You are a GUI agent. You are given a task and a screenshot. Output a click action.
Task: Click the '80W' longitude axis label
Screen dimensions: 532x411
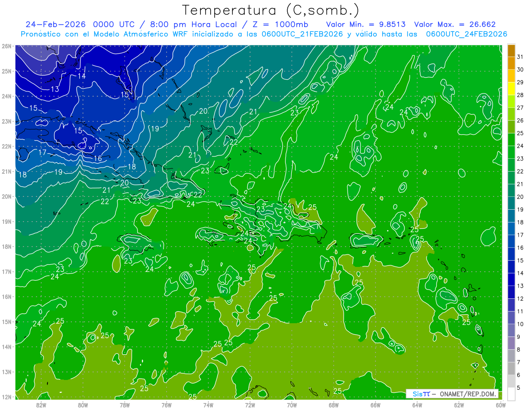[83, 404]
